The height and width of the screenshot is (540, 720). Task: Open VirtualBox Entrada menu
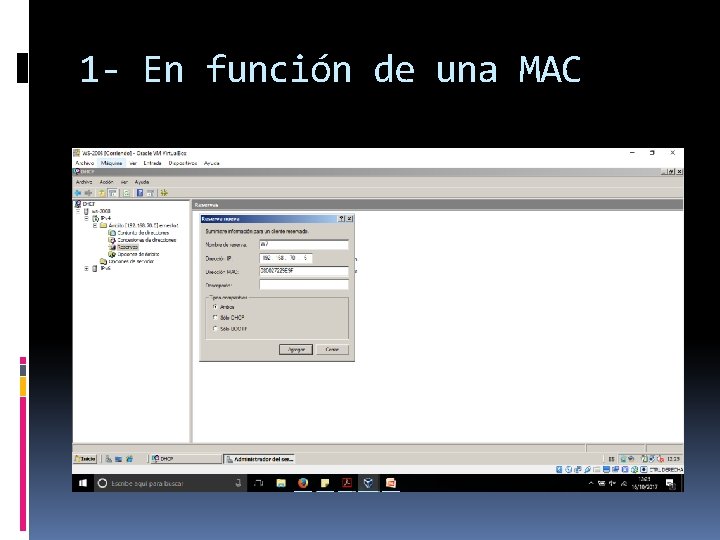click(x=152, y=163)
